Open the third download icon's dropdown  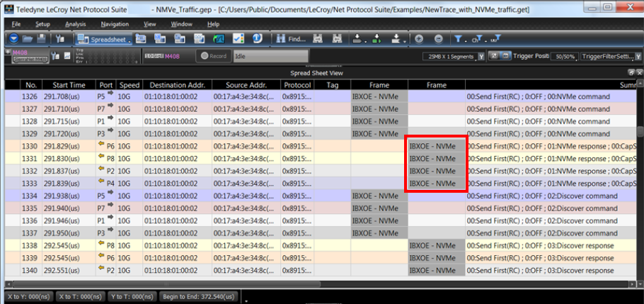[x=405, y=40]
